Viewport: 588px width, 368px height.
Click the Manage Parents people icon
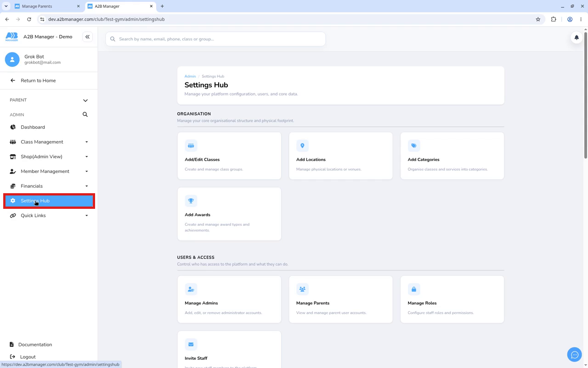click(x=302, y=289)
